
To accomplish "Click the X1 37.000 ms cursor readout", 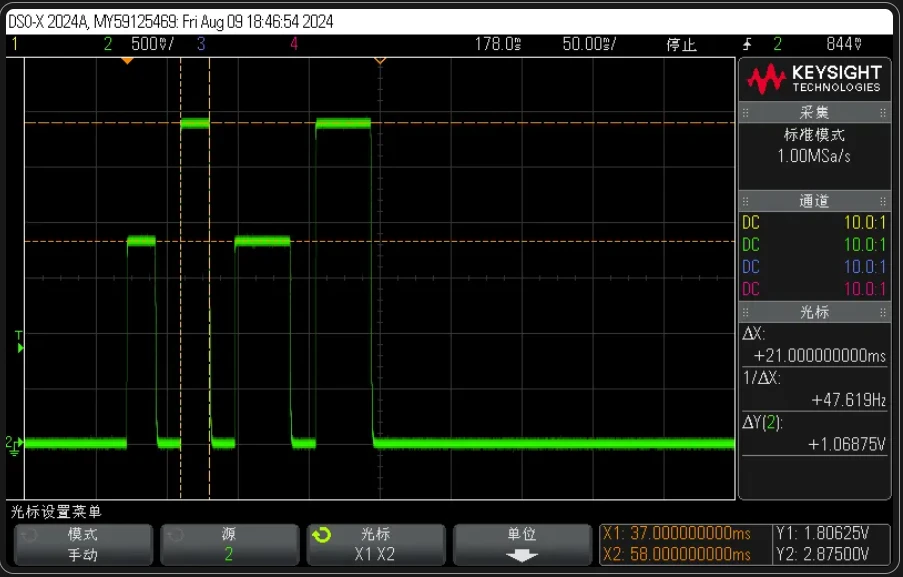I will pos(676,535).
